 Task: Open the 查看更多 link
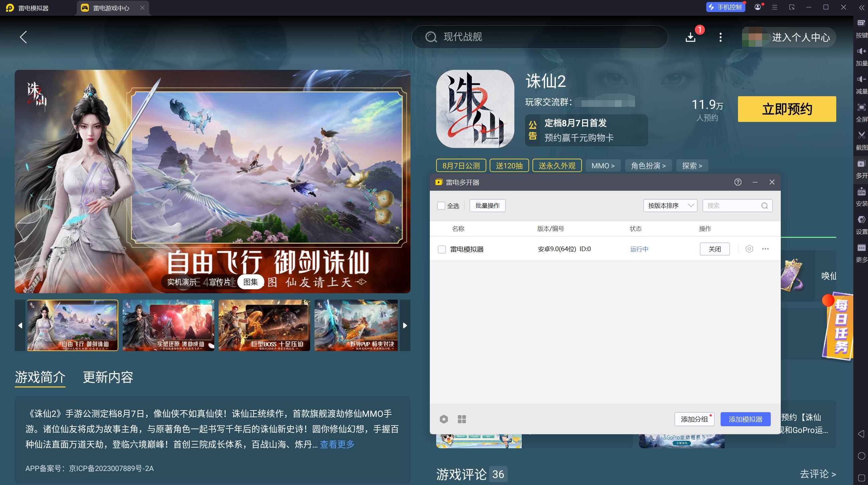pyautogui.click(x=337, y=444)
